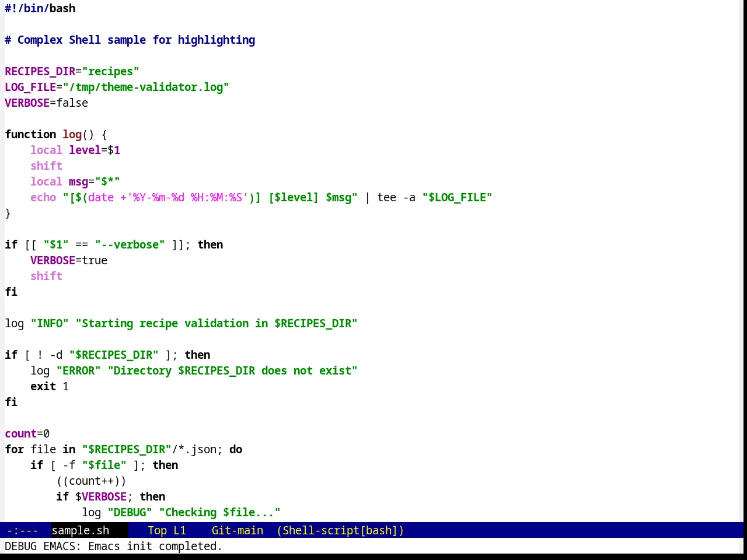Click the 'function' keyword
This screenshot has height=560, width=747.
pyautogui.click(x=30, y=134)
